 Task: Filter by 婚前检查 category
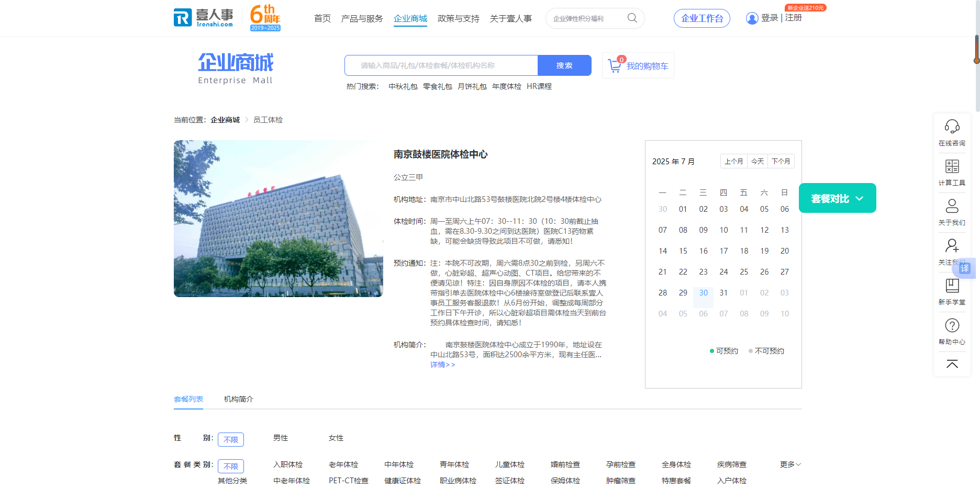(565, 464)
